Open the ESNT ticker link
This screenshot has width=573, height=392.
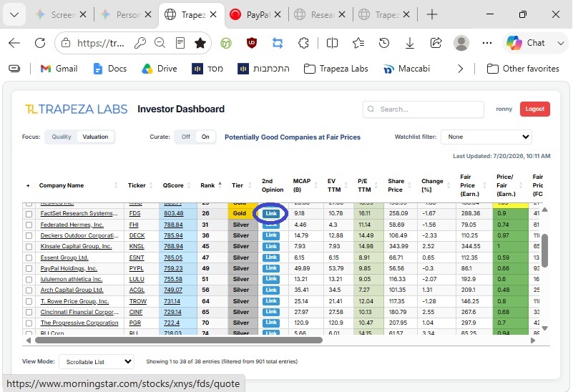137,258
